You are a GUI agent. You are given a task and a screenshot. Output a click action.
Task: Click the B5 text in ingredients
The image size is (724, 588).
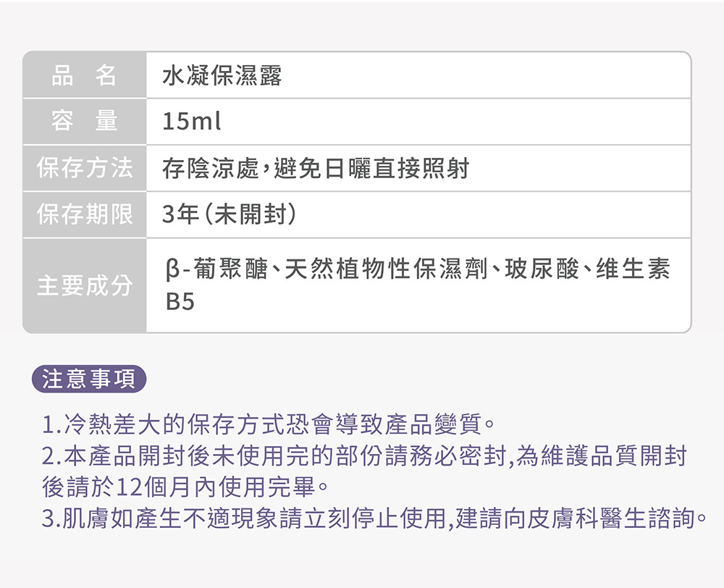(x=180, y=302)
